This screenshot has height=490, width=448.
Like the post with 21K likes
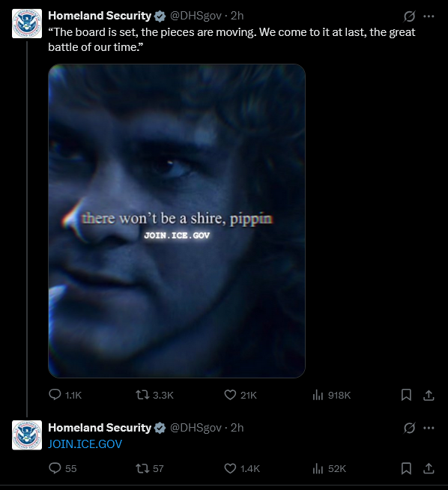240,395
